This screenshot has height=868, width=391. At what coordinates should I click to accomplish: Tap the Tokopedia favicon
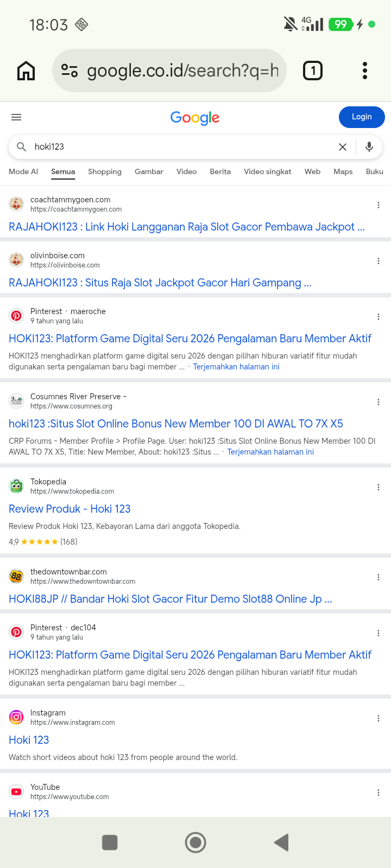[16, 486]
